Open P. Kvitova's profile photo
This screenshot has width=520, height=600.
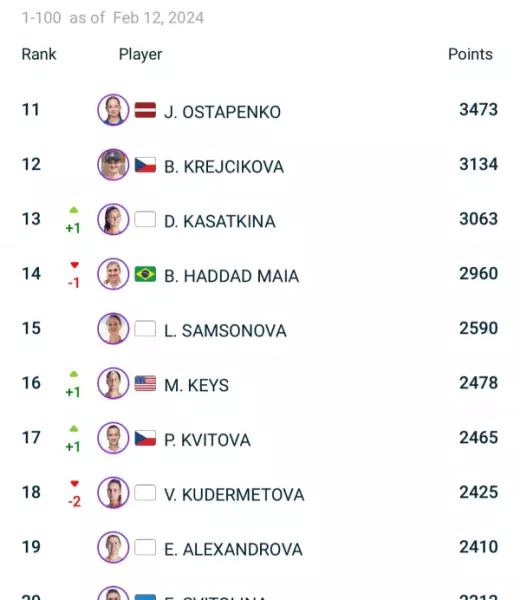(x=113, y=438)
